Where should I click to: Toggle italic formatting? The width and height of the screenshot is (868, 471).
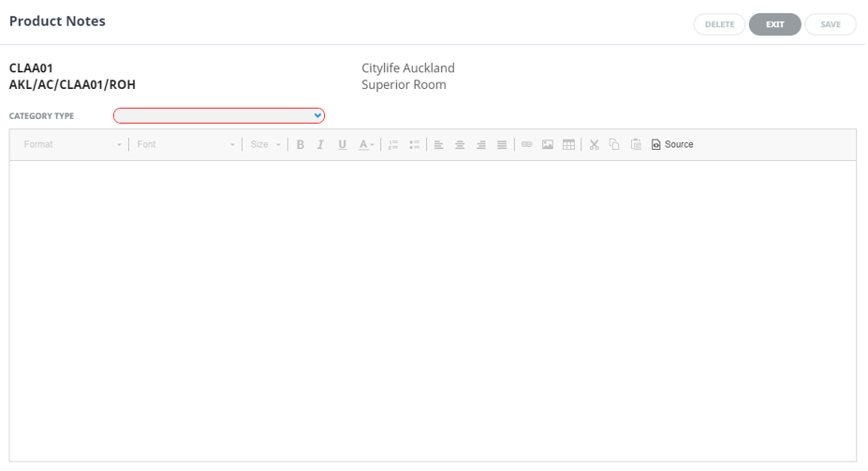tap(320, 144)
